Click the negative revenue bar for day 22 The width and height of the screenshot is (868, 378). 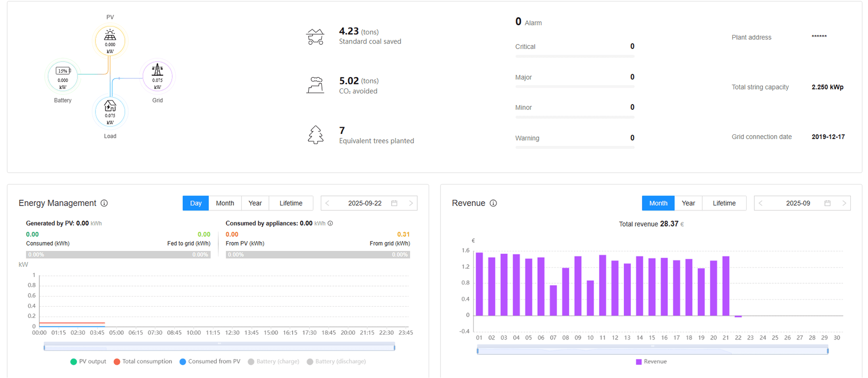click(x=738, y=317)
